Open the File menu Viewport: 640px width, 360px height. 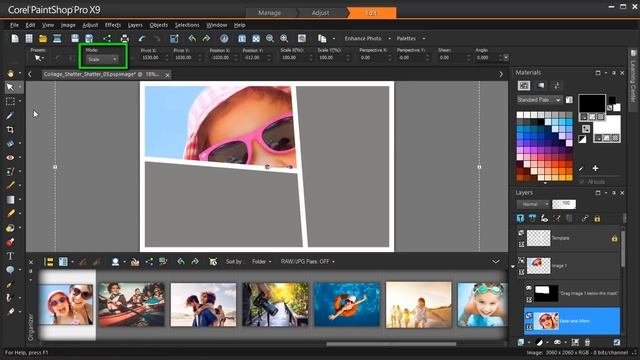coord(14,25)
